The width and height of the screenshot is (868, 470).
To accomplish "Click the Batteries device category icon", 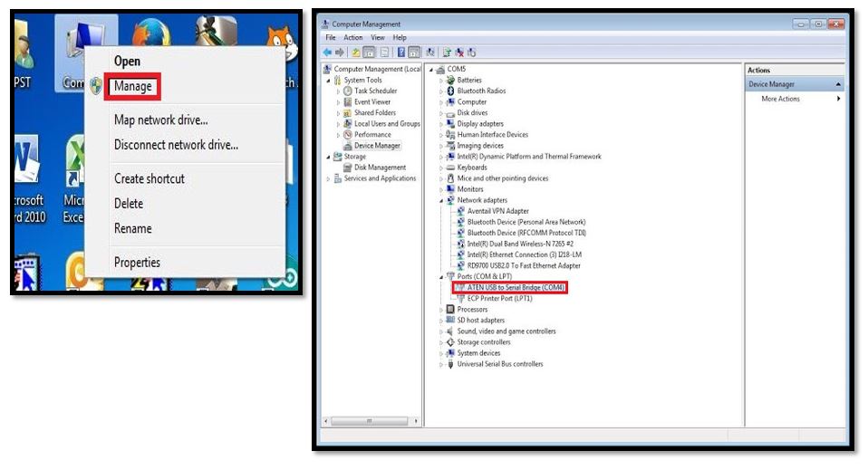I will click(x=450, y=81).
